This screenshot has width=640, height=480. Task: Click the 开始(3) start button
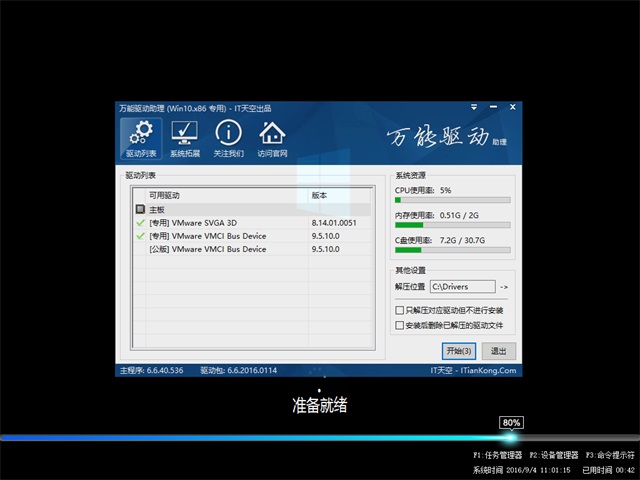pyautogui.click(x=458, y=351)
